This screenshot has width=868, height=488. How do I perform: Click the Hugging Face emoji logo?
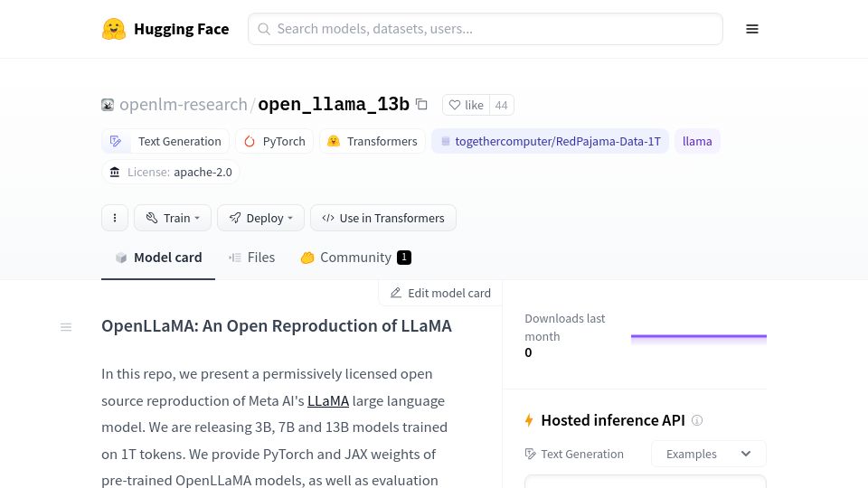[x=114, y=29]
